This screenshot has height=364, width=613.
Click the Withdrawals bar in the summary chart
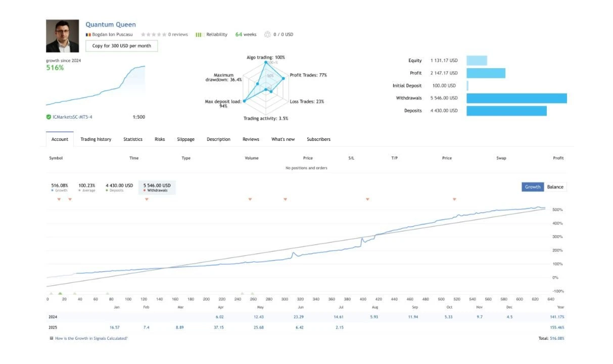click(x=516, y=98)
